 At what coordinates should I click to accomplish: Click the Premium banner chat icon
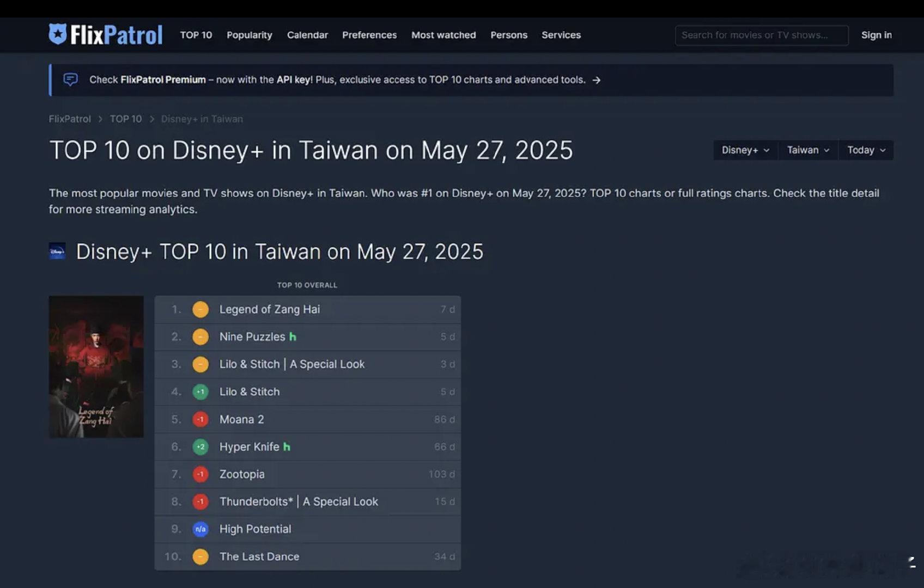coord(70,79)
